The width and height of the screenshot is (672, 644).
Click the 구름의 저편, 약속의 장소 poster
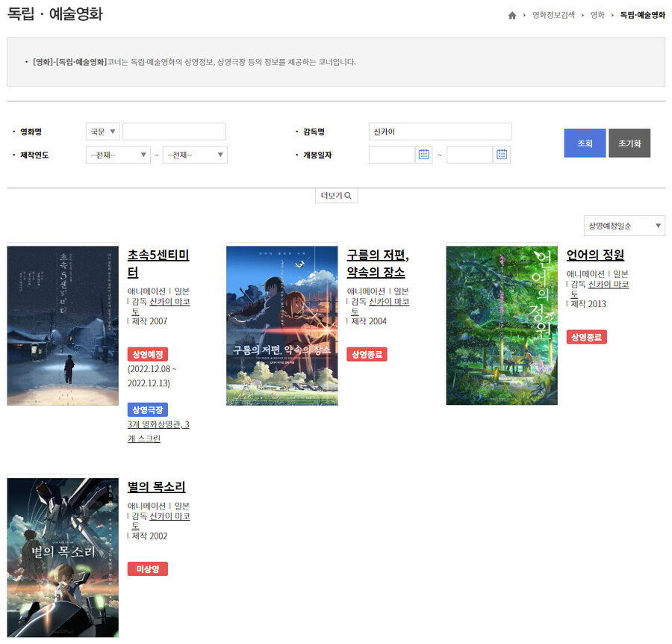(282, 326)
